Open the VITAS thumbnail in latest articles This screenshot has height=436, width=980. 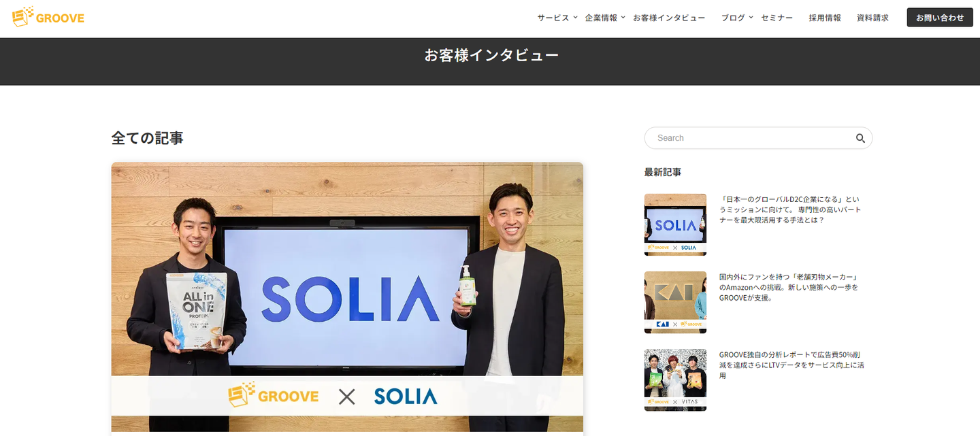click(x=675, y=380)
